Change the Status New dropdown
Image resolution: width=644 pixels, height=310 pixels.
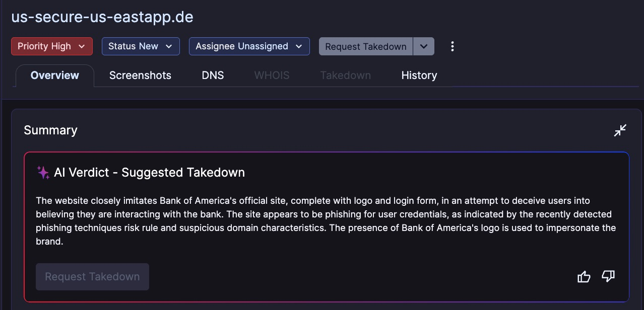pos(141,46)
